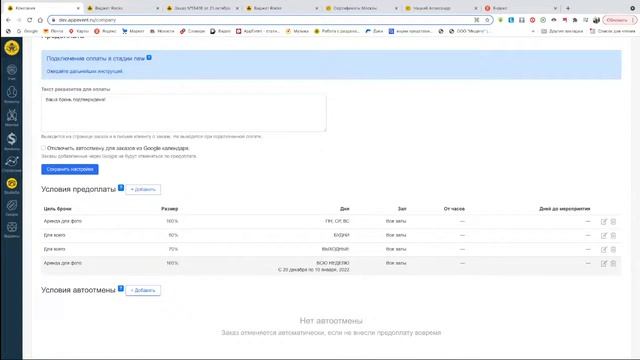Open the browser extensions puzzle icon
The image size is (640, 360).
(575, 20)
